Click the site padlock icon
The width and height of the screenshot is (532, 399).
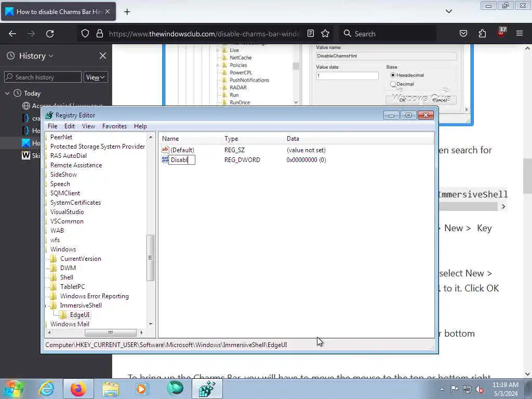(x=99, y=34)
